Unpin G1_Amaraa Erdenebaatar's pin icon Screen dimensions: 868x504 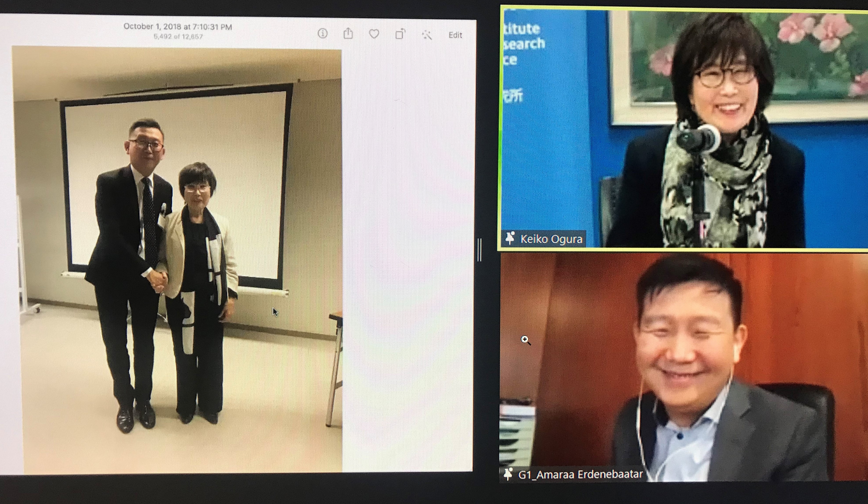pos(508,474)
